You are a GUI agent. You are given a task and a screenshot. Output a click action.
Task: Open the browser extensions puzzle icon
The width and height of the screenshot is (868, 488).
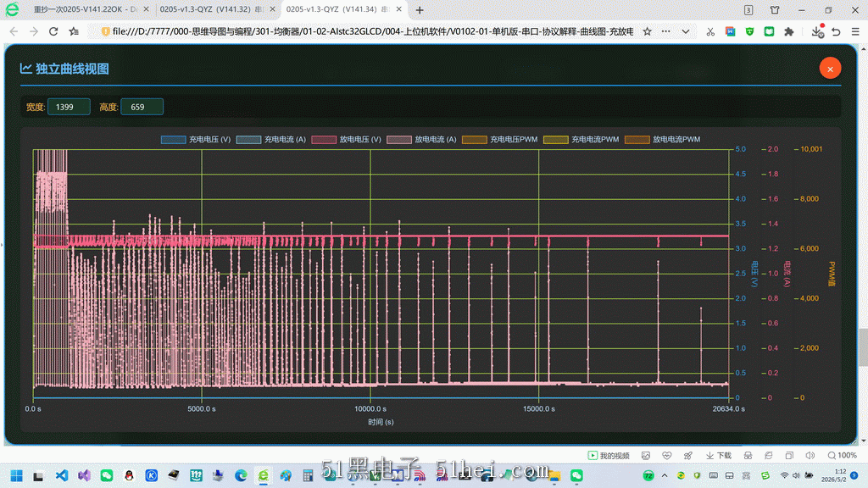coord(789,31)
